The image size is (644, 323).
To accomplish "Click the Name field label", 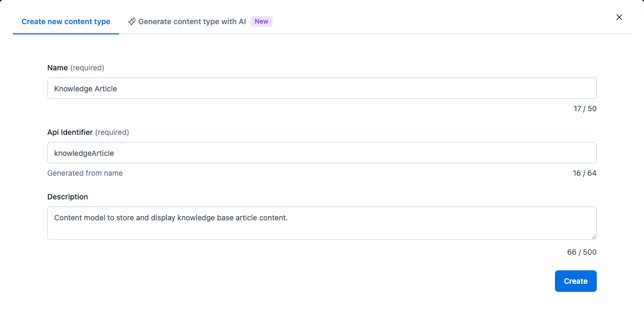I will tap(57, 68).
